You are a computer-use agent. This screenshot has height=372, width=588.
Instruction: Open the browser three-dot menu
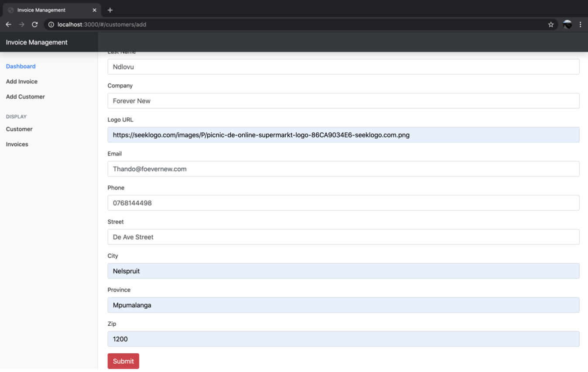581,24
